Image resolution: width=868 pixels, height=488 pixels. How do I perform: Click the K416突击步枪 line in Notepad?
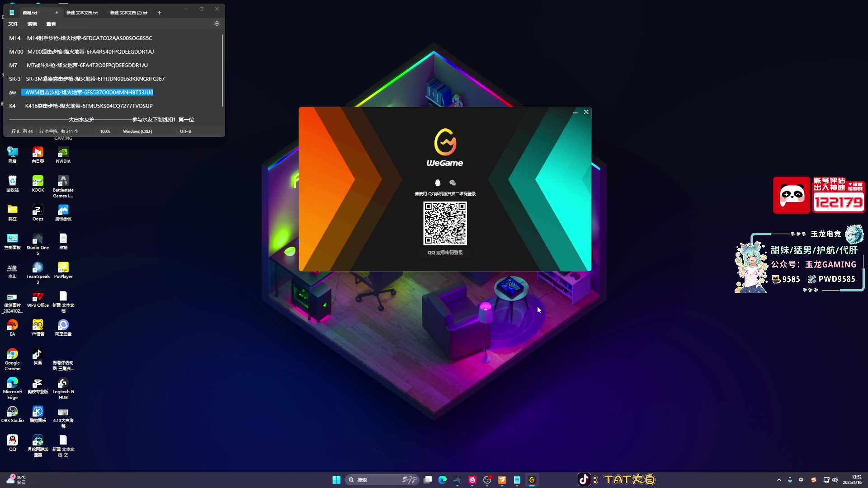[x=89, y=106]
